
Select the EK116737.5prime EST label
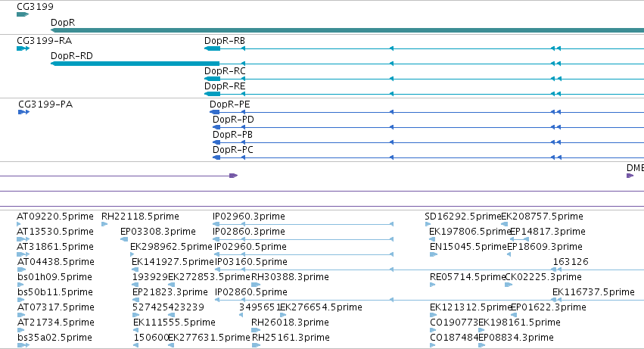click(593, 293)
